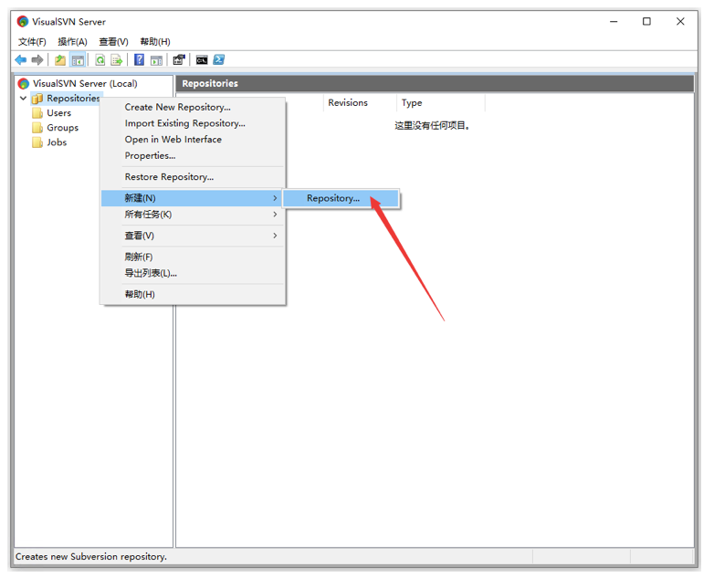
Task: Toggle the Show/Hide Console Tree icon
Action: coord(78,60)
